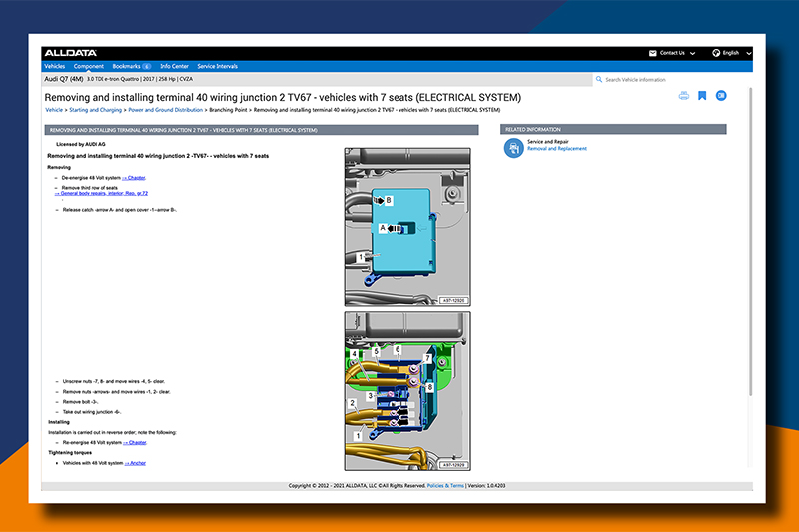This screenshot has width=799, height=532.
Task: Click the bottom wiring junction diagram image
Action: (407, 391)
